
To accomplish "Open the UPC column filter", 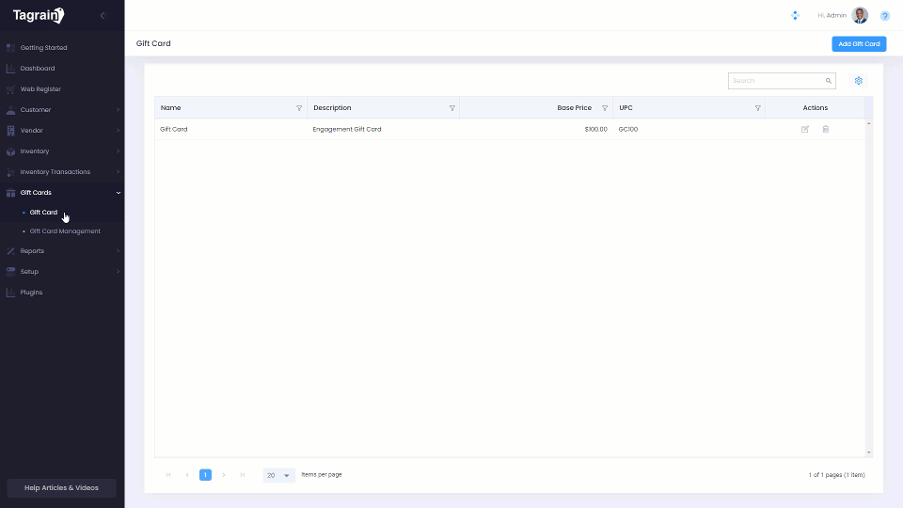I will 758,108.
